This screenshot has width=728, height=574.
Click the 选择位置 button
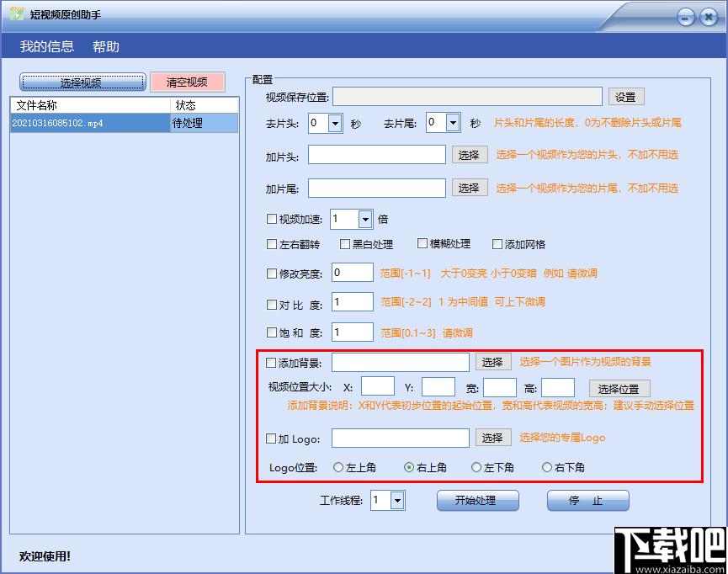619,389
